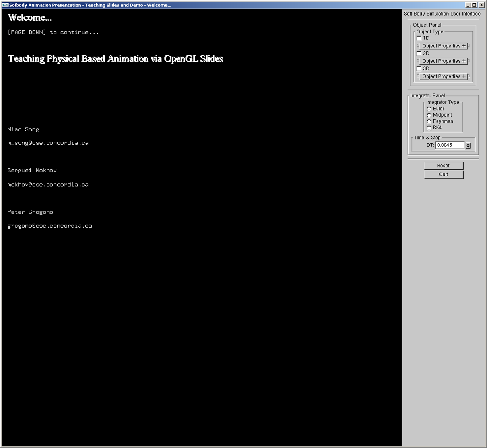The image size is (487, 448).
Task: Click the author name "Serguei Mokhov"
Action: pyautogui.click(x=32, y=171)
